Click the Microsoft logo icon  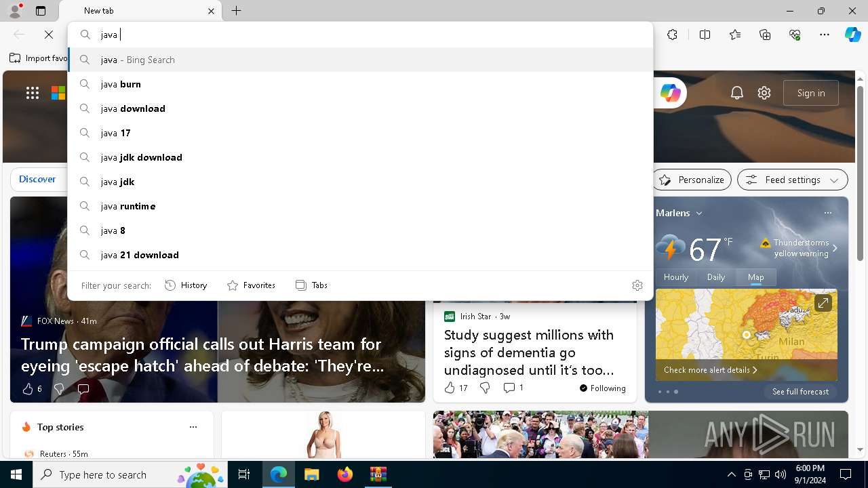coord(58,93)
